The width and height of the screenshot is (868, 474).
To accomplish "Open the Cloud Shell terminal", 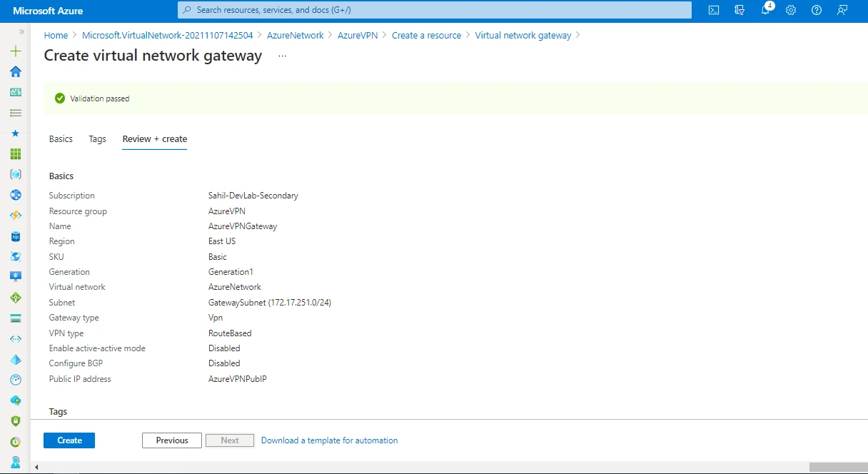I will [x=714, y=11].
